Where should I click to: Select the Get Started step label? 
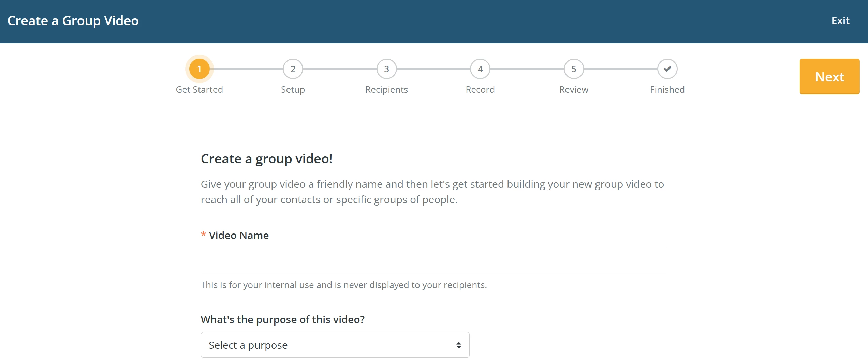pyautogui.click(x=199, y=89)
